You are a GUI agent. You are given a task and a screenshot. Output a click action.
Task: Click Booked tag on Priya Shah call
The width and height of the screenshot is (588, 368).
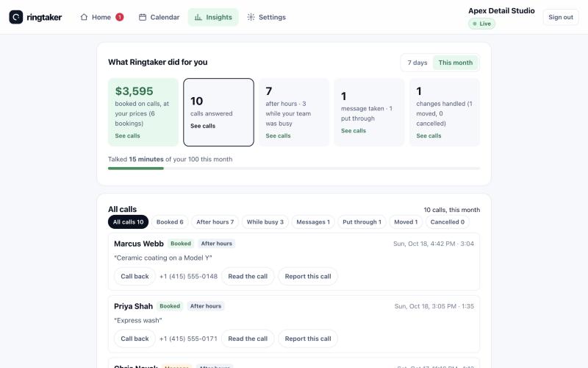tap(170, 306)
